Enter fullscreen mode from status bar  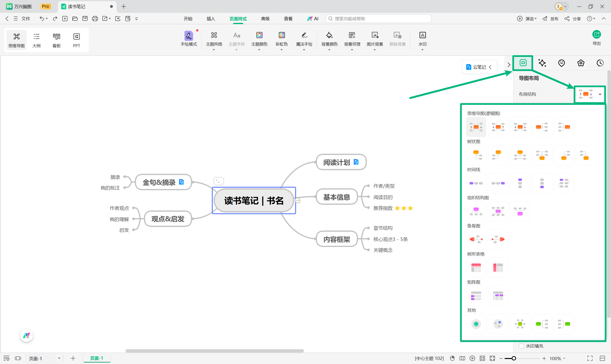(590, 358)
